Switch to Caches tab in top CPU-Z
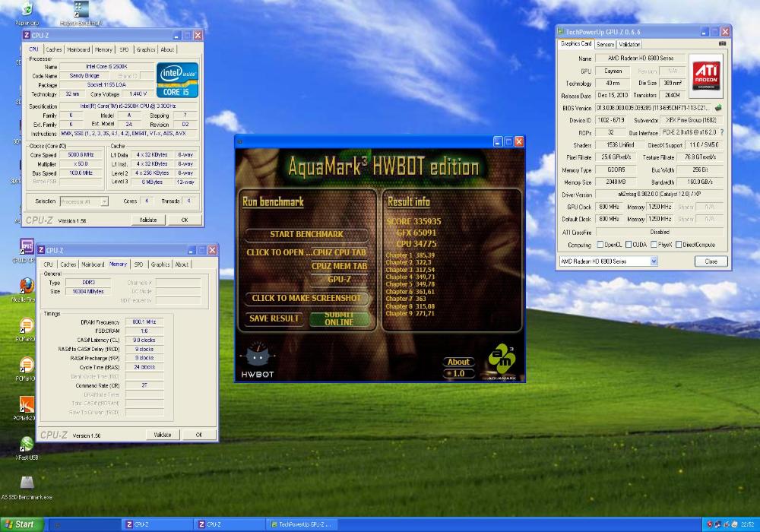The width and height of the screenshot is (760, 532). [54, 49]
